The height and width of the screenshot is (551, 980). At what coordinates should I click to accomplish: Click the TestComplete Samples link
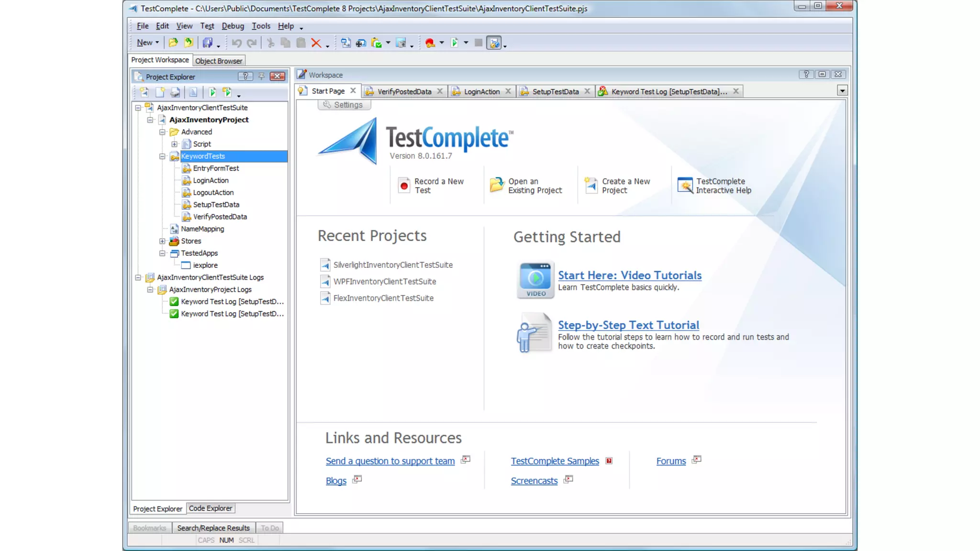555,461
